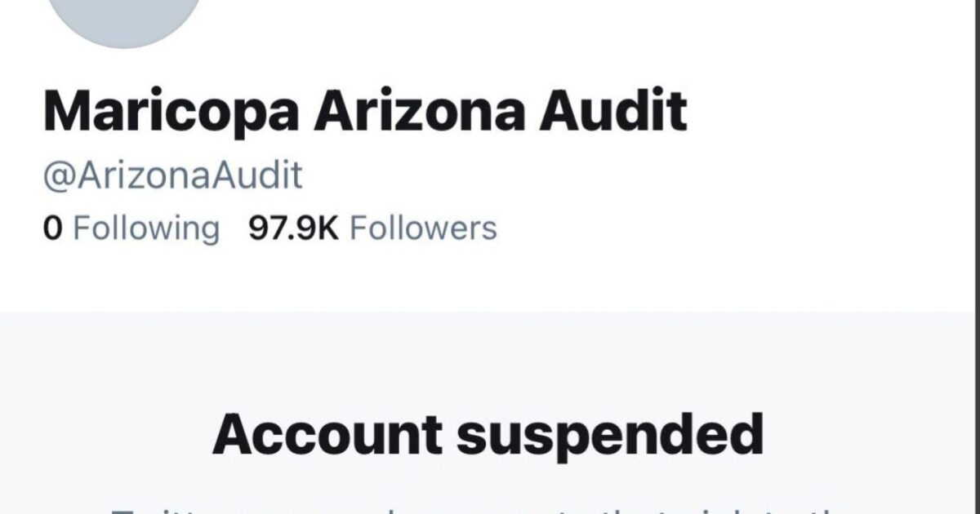Screen dimensions: 980x514
Task: Click the "Maricopa Arizona Audit" display name
Action: [x=365, y=111]
